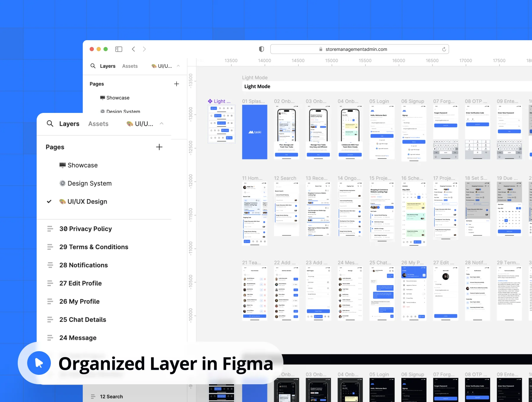Screen dimensions: 532x402
Task: Open the 02 Onboarding frame thumbnail in Light Mode
Action: 286,132
